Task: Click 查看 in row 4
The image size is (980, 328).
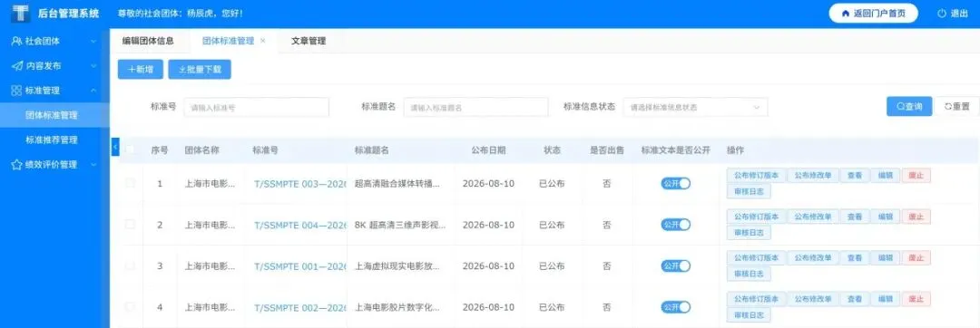Action: coord(855,299)
